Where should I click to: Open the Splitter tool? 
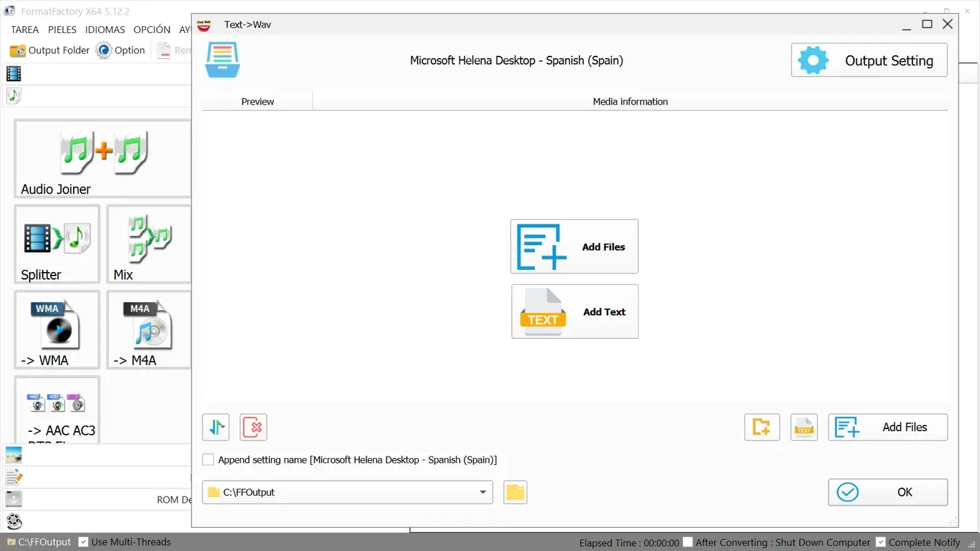coord(57,245)
